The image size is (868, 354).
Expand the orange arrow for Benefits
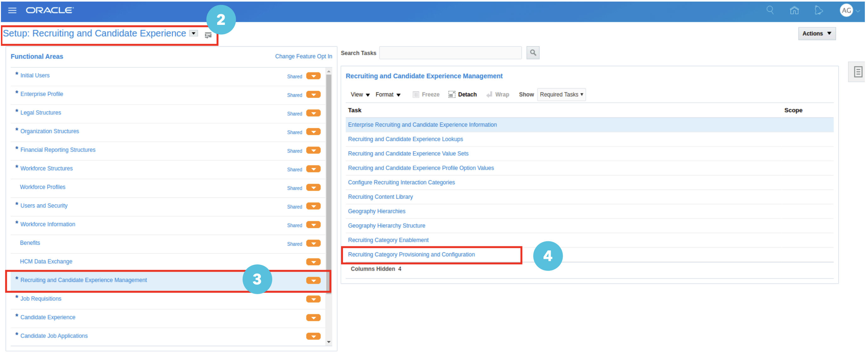(313, 243)
